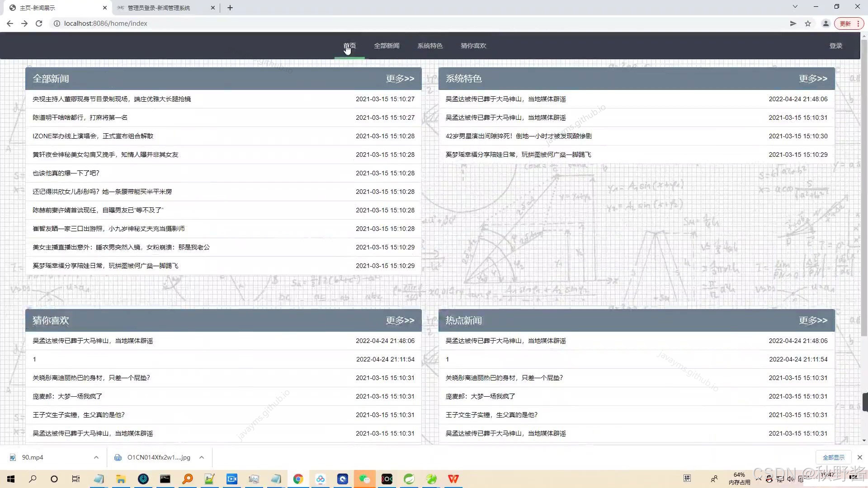
Task: Open the news item about IZONE举办线上演唱会
Action: tap(93, 136)
